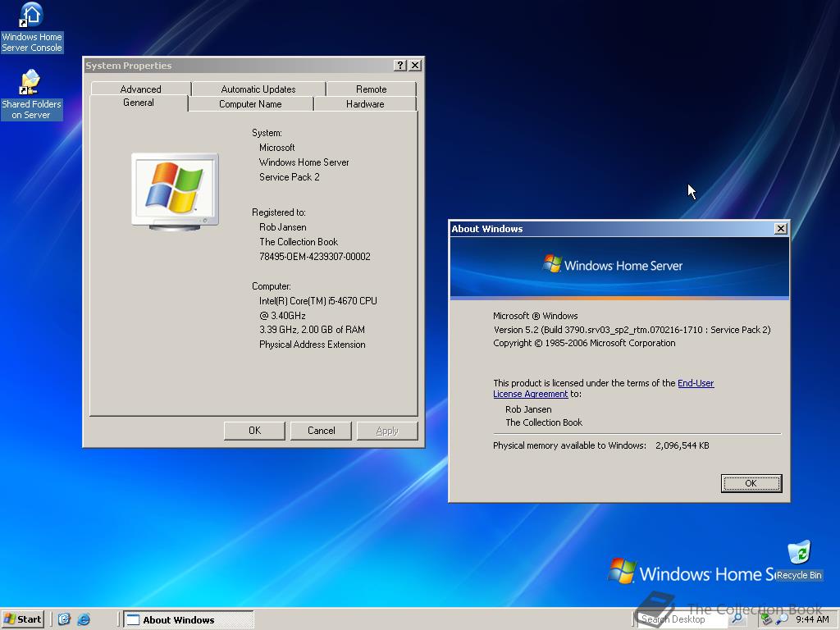Click the Copyright 1985-2006 Microsoft Corporation line
Viewport: 840px width, 630px height.
(x=584, y=344)
